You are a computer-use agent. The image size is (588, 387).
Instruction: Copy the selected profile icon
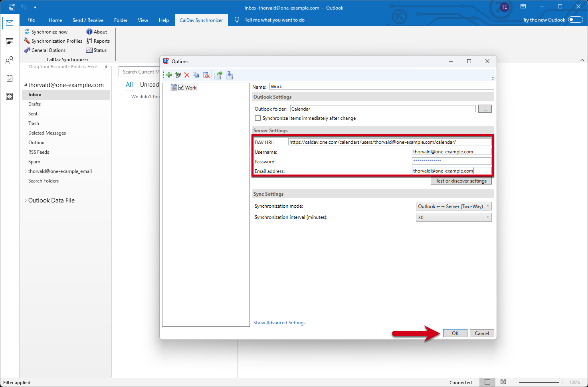pos(196,75)
